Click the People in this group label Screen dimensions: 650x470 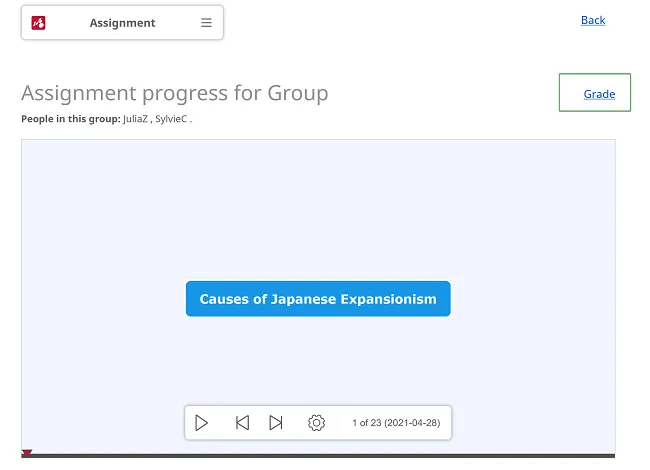[x=71, y=119]
